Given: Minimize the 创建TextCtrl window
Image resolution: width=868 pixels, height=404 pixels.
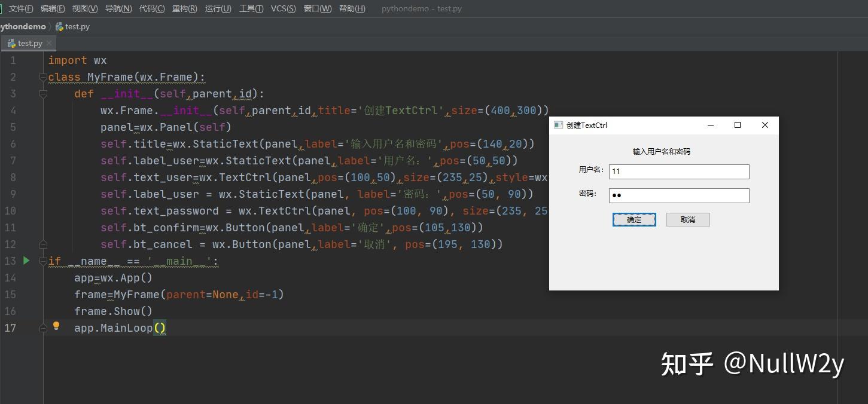Looking at the screenshot, I should pyautogui.click(x=711, y=125).
